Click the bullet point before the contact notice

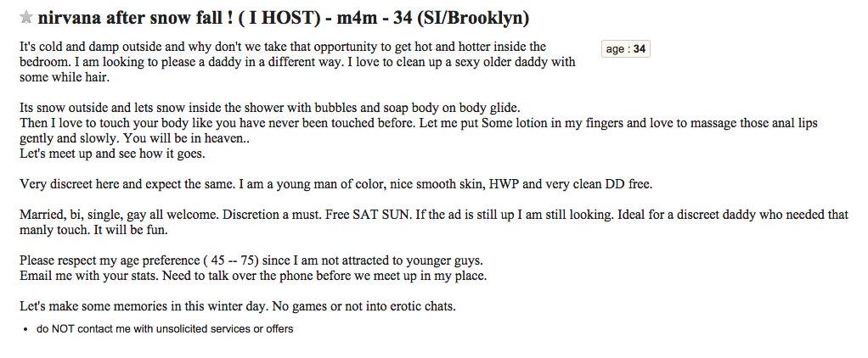click(x=26, y=330)
